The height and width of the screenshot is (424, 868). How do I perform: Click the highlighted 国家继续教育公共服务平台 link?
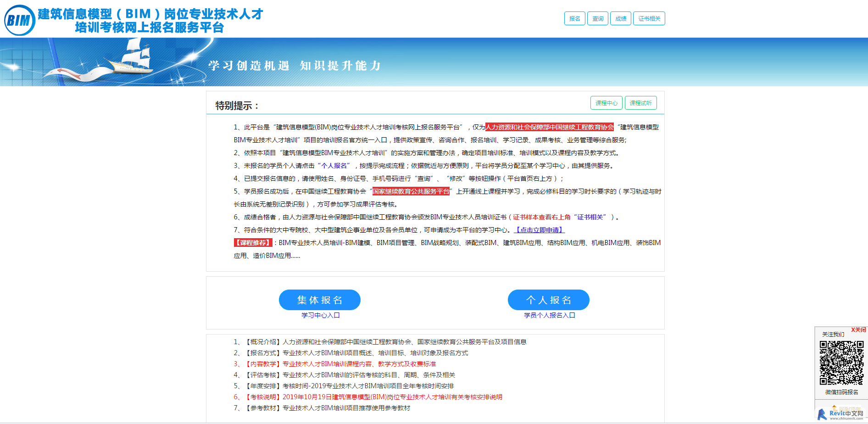(411, 191)
